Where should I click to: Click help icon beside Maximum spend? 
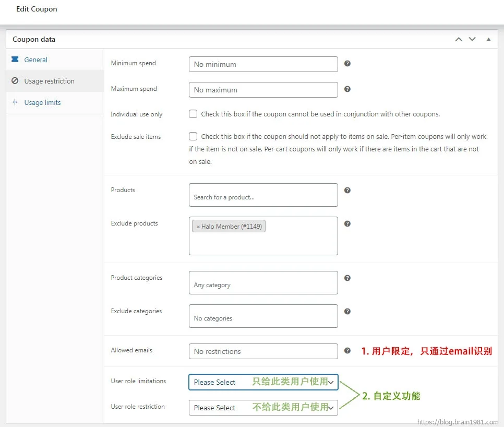tap(347, 89)
